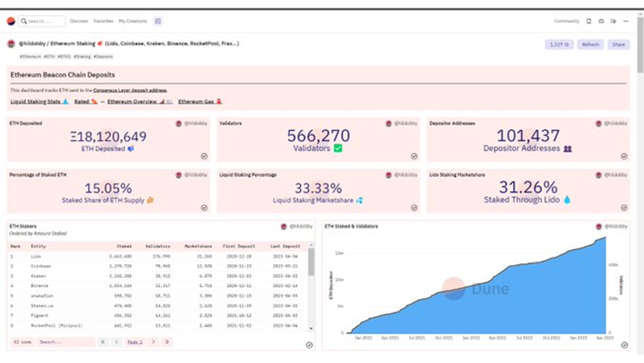
Task: Star the dashboard with the 1,327 button
Action: click(x=559, y=45)
